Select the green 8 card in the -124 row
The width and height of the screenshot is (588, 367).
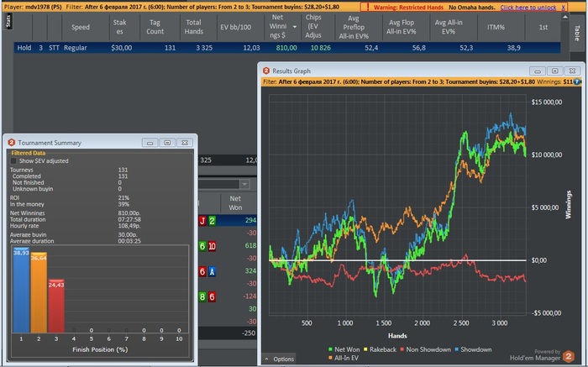[202, 297]
